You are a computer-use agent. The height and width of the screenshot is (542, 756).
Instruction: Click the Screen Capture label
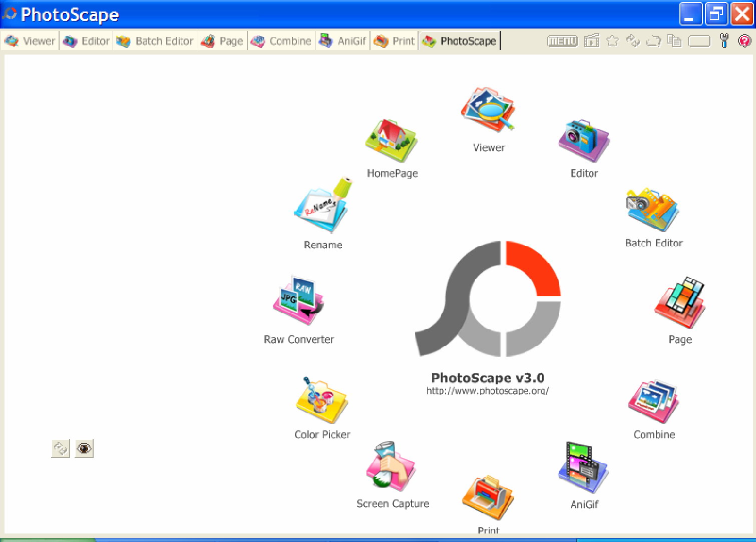393,503
